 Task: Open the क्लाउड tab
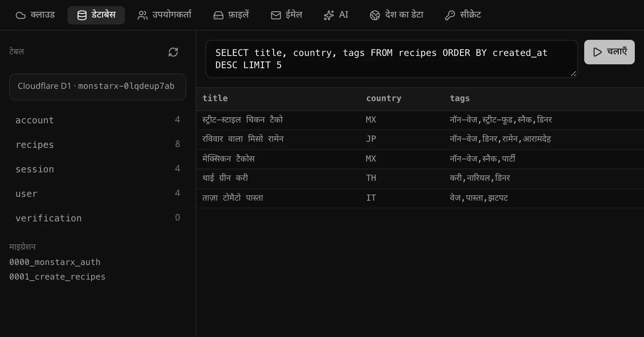(35, 15)
